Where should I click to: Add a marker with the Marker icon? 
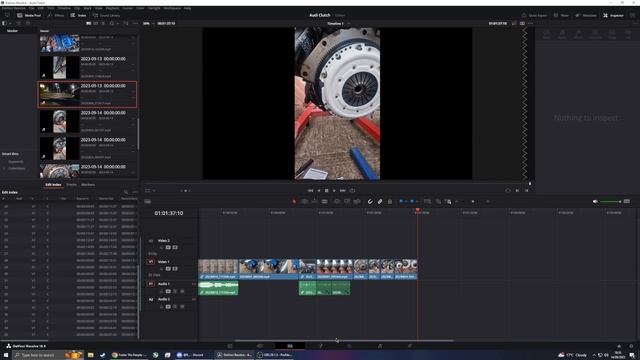(x=412, y=201)
